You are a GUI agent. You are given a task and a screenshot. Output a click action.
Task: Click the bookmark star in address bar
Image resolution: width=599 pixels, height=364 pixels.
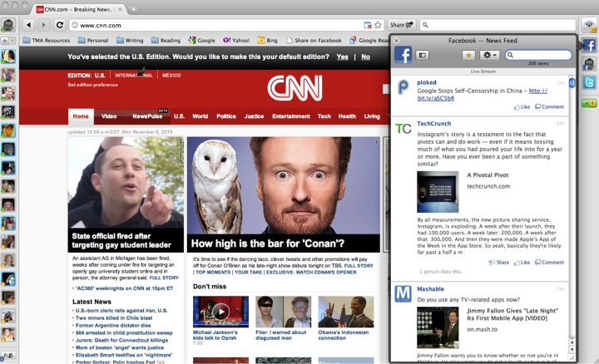379,25
